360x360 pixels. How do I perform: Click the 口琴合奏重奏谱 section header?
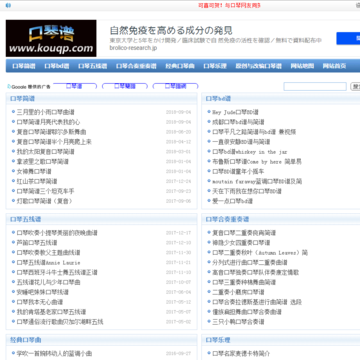[227, 219]
